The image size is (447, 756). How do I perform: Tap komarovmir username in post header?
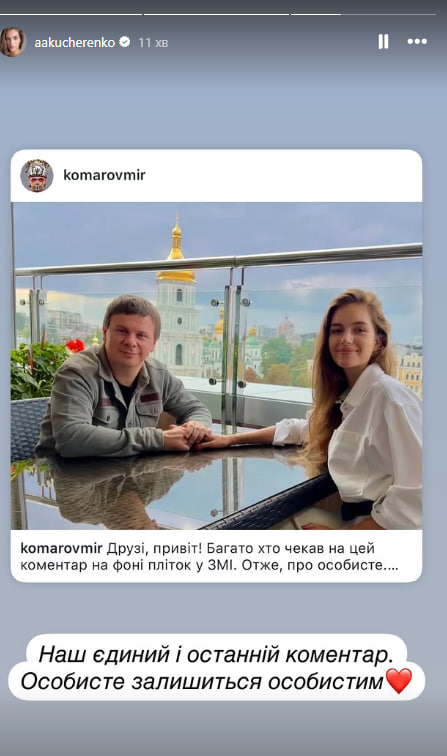[104, 175]
